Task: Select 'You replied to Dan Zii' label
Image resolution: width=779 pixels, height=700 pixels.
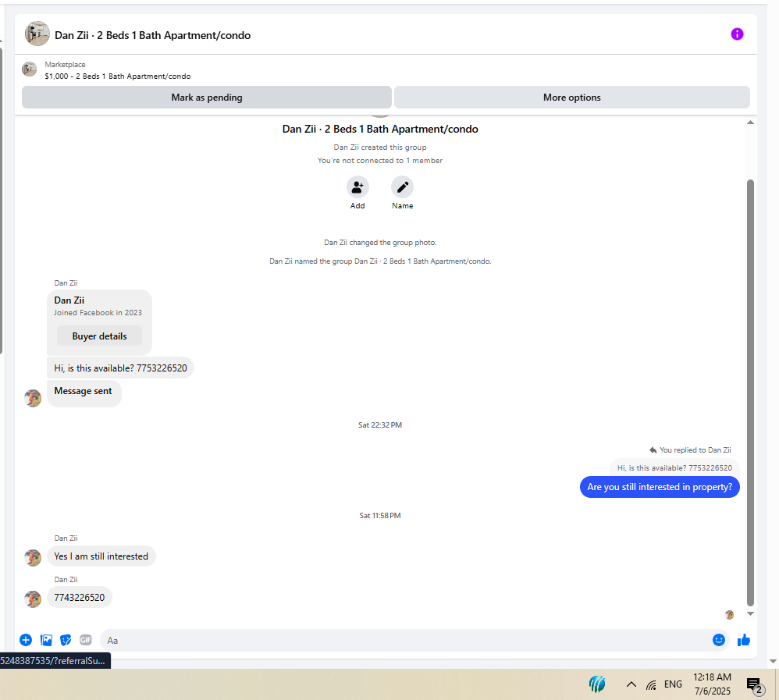Action: [x=695, y=450]
